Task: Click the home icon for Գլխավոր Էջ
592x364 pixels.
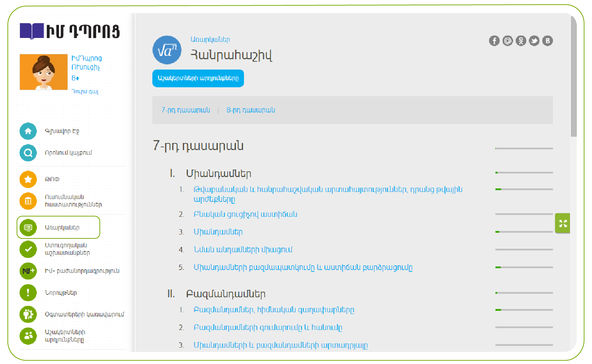Action: pyautogui.click(x=28, y=131)
